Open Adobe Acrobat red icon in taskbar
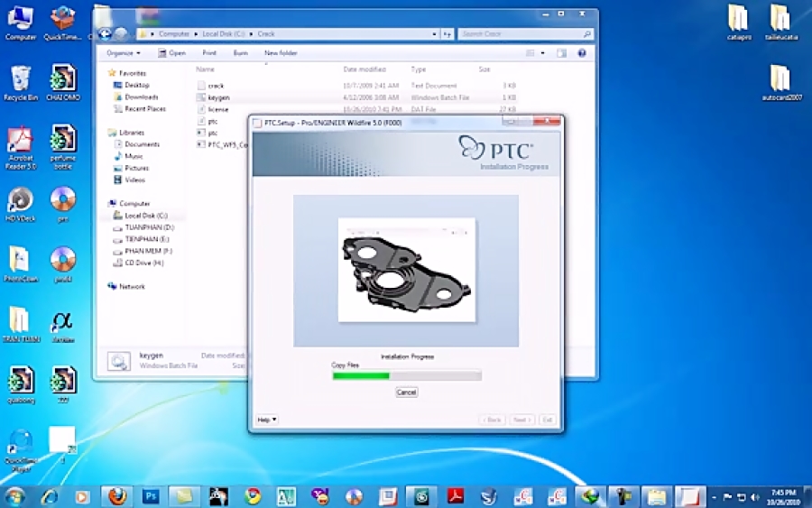The width and height of the screenshot is (812, 508). pyautogui.click(x=456, y=497)
